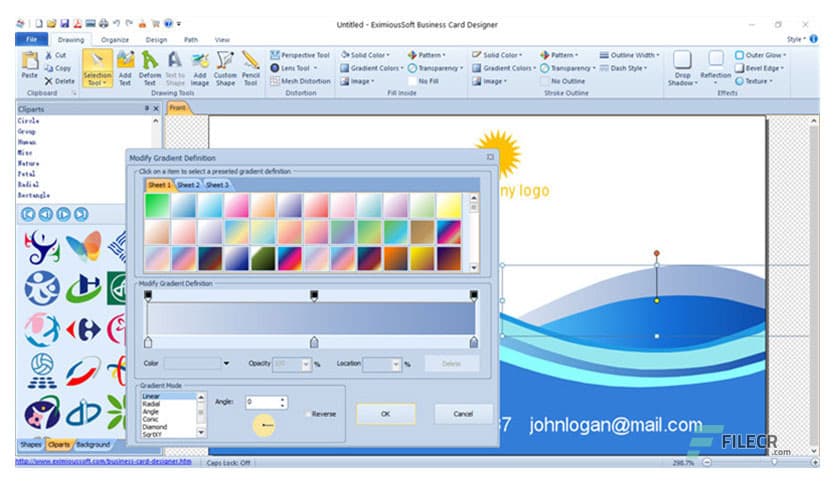This screenshot has height=484, width=836.
Task: Click OK in Modify Gradient Definition dialog
Action: pos(385,414)
